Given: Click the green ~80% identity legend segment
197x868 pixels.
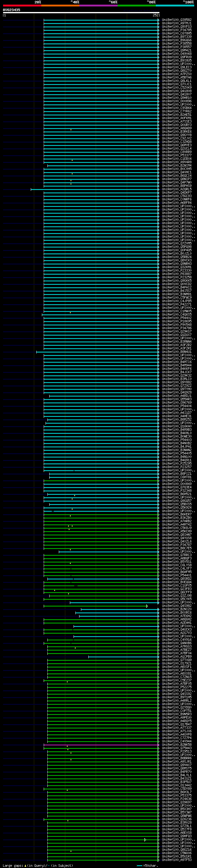Looking at the screenshot, I should [137, 6].
